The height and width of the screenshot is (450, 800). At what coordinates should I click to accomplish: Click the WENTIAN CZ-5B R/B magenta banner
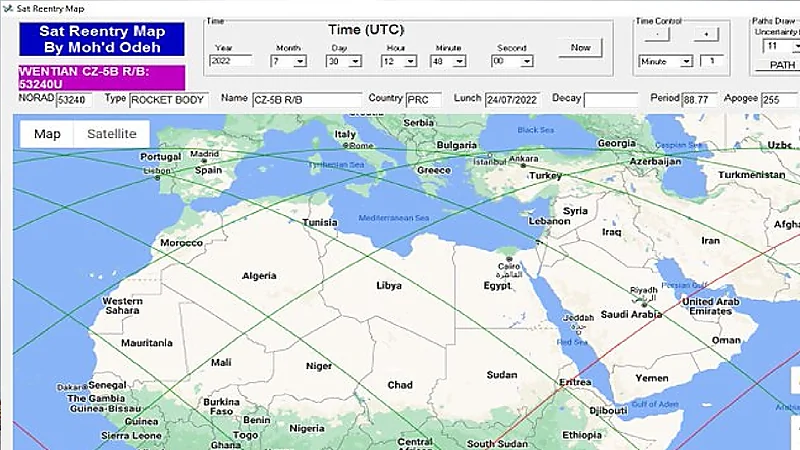pyautogui.click(x=102, y=78)
